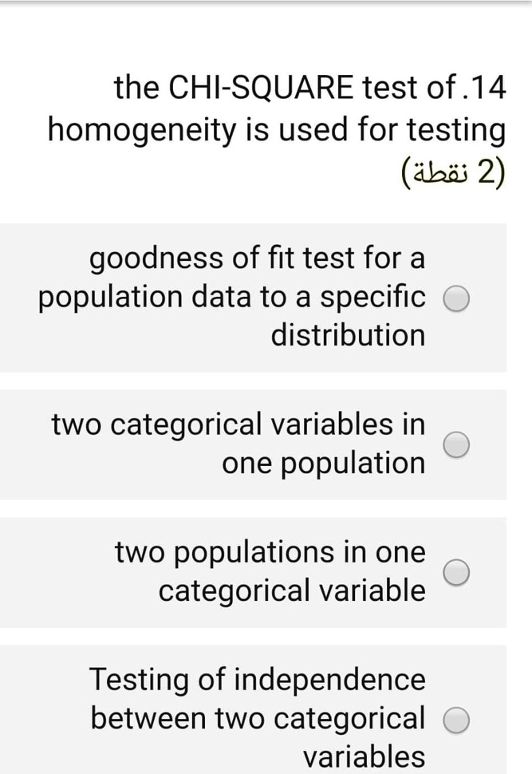Click the text two categorical variables in one population
This screenshot has width=532, height=774.
[238, 444]
